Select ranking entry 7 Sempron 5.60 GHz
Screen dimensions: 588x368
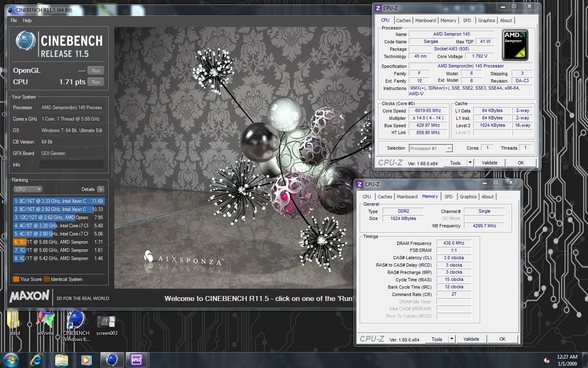[x=59, y=250]
